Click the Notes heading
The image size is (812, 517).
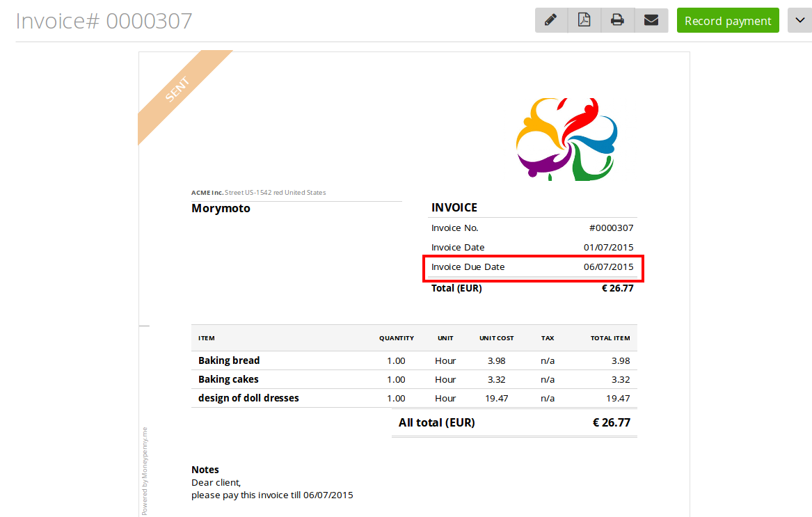[x=205, y=470]
